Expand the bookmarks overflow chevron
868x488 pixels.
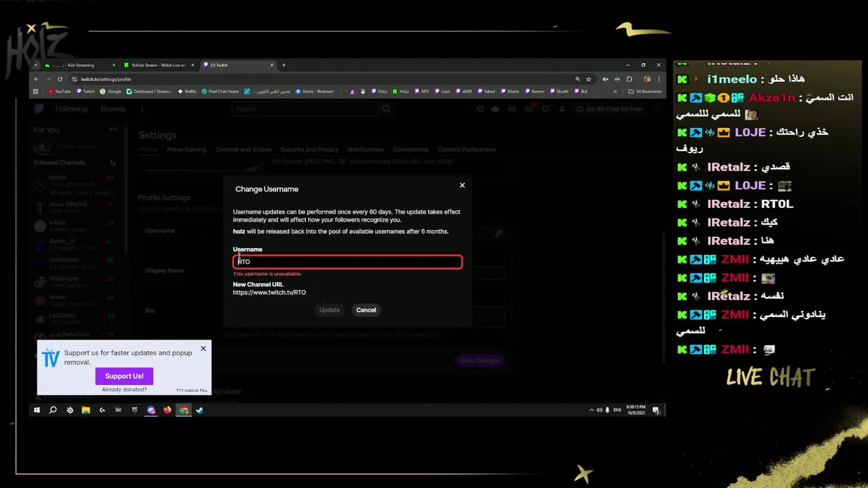[x=615, y=91]
